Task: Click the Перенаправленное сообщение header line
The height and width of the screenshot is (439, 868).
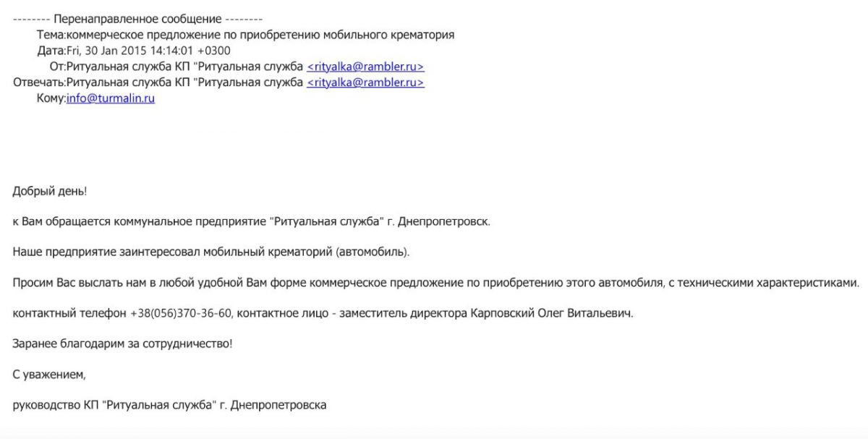Action: [x=138, y=19]
